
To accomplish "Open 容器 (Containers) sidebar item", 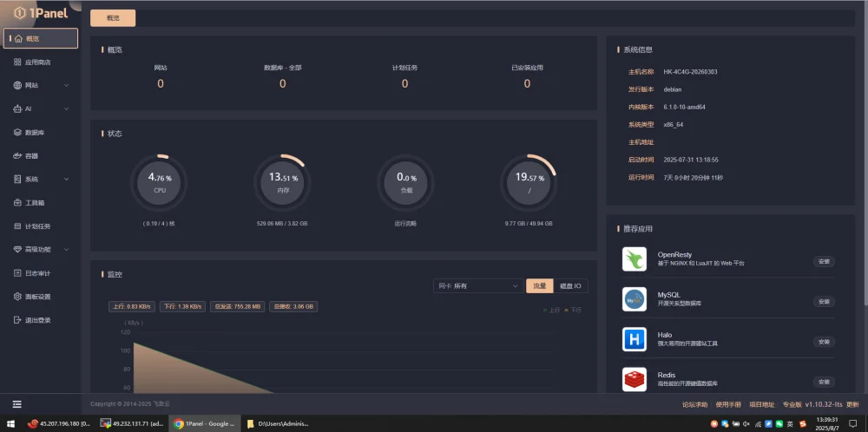I will [x=31, y=156].
